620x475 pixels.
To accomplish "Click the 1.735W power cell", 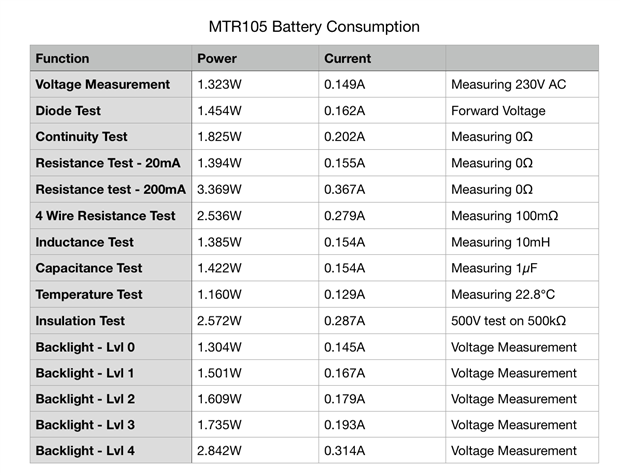I will coord(219,425).
